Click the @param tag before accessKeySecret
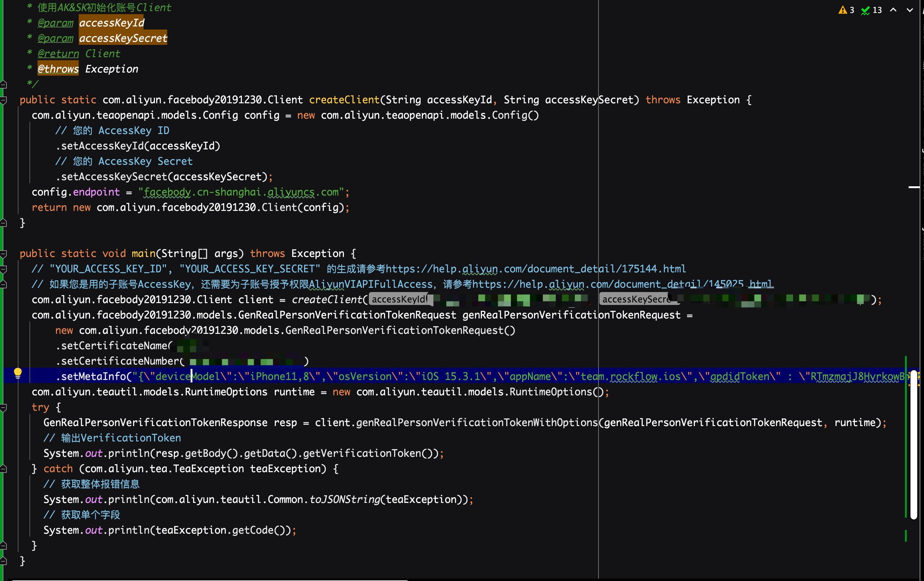 (55, 38)
